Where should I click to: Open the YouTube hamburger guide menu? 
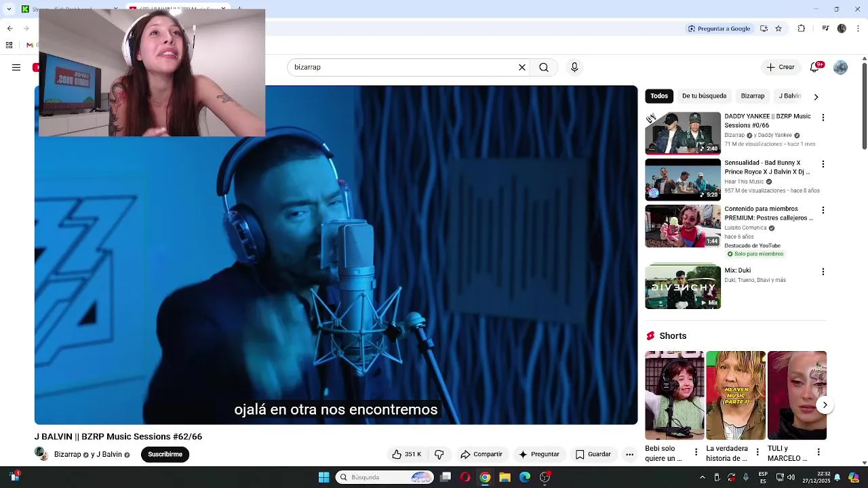coord(16,67)
